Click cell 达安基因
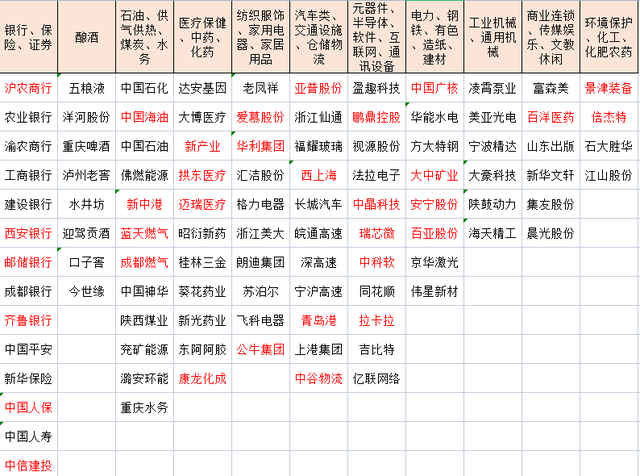Screen dimensions: 640x476 coord(202,88)
